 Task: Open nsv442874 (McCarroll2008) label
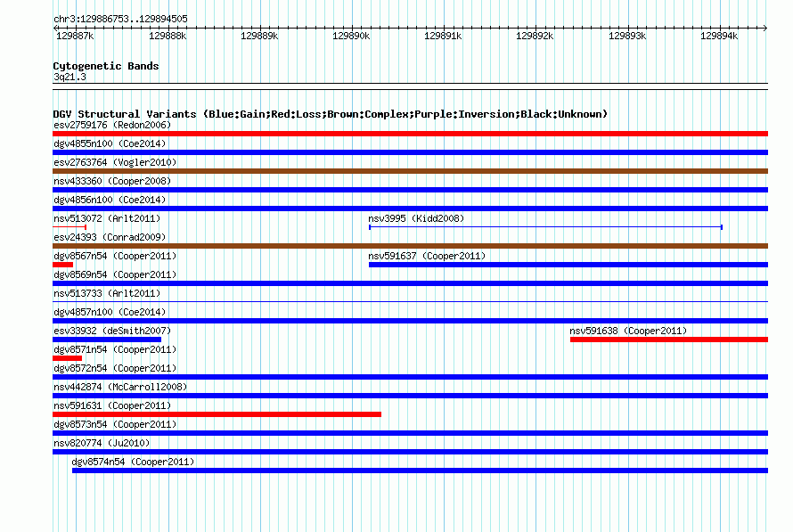click(x=120, y=387)
